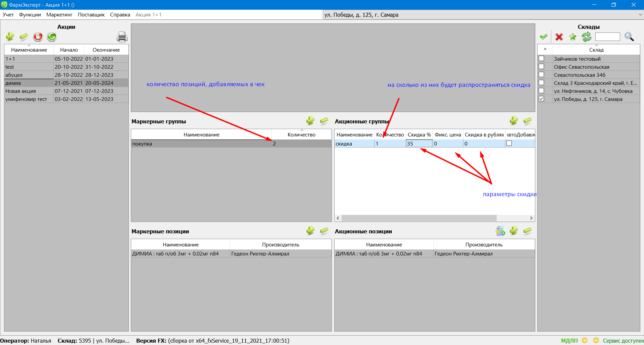644x345 pixels.
Task: Click the red X icon in Склады
Action: pos(559,37)
